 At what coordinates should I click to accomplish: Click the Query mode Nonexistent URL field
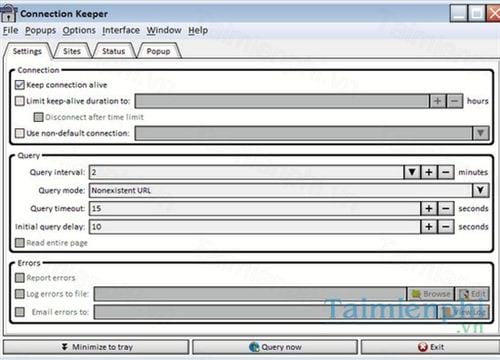pos(281,190)
